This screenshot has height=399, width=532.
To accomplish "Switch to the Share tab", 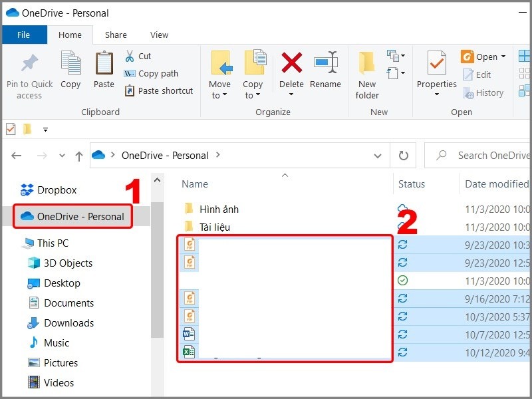I will [116, 35].
